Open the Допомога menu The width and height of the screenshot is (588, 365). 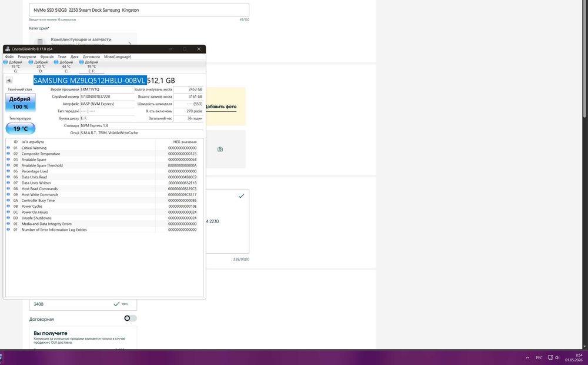click(x=91, y=57)
